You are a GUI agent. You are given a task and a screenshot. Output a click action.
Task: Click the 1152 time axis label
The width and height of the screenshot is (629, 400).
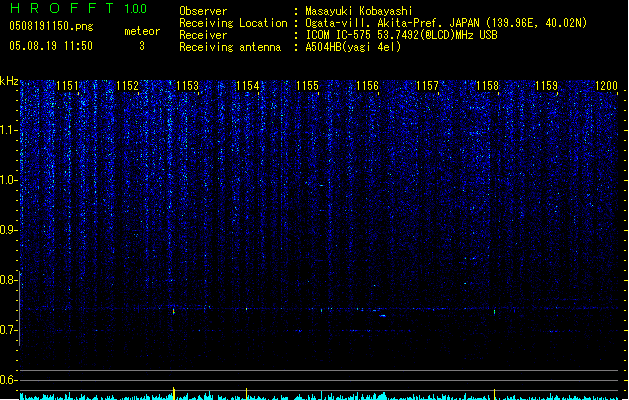pyautogui.click(x=127, y=85)
